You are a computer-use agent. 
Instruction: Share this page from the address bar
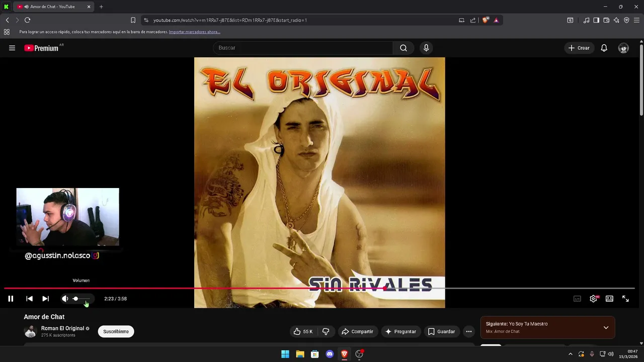(473, 20)
